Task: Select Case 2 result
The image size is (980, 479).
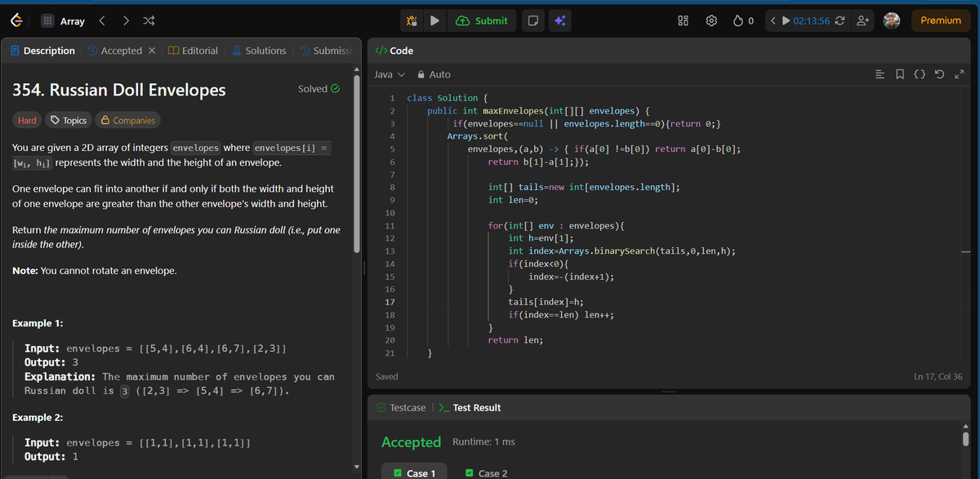Action: click(486, 473)
